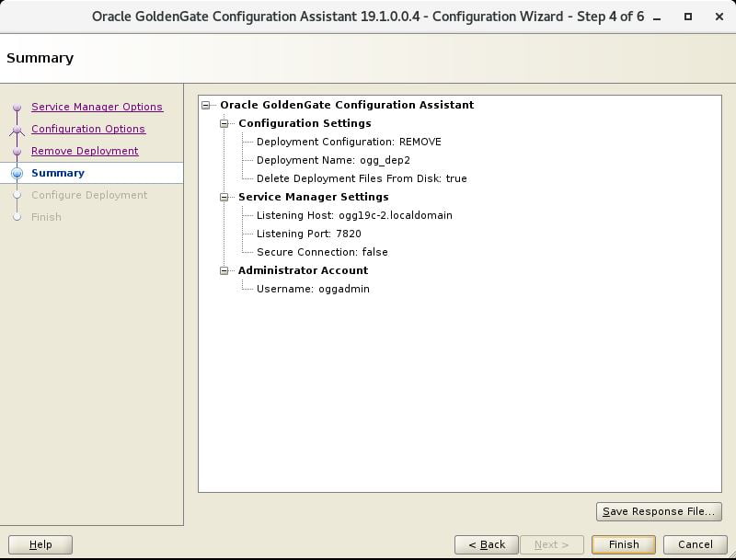Collapse the Administrator Account tree node
This screenshot has width=736, height=560.
point(224,270)
